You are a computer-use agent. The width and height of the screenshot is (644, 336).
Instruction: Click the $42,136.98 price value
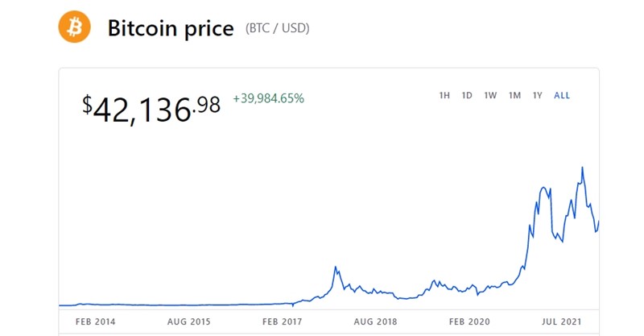[151, 106]
